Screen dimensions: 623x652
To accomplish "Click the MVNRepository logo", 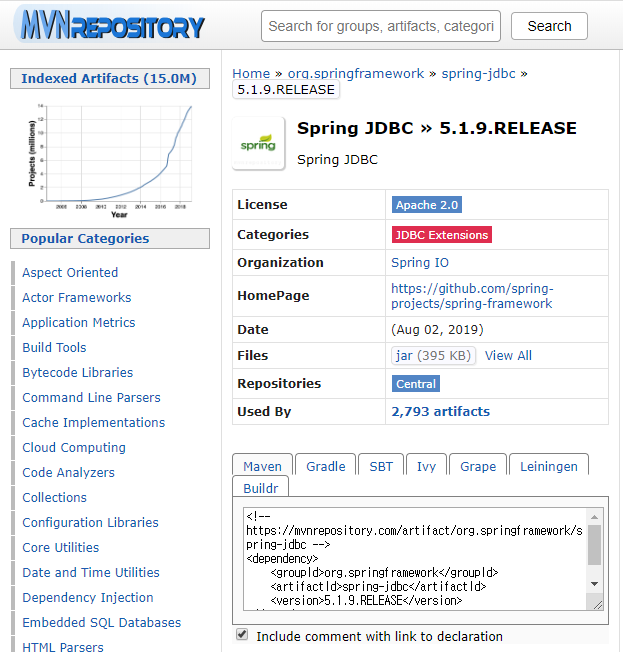I will point(111,26).
